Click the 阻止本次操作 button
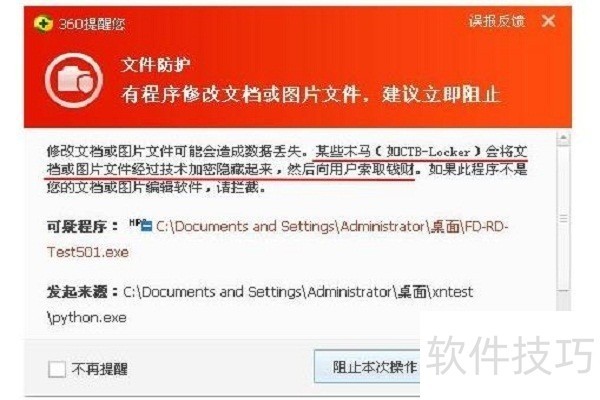 pos(367,367)
